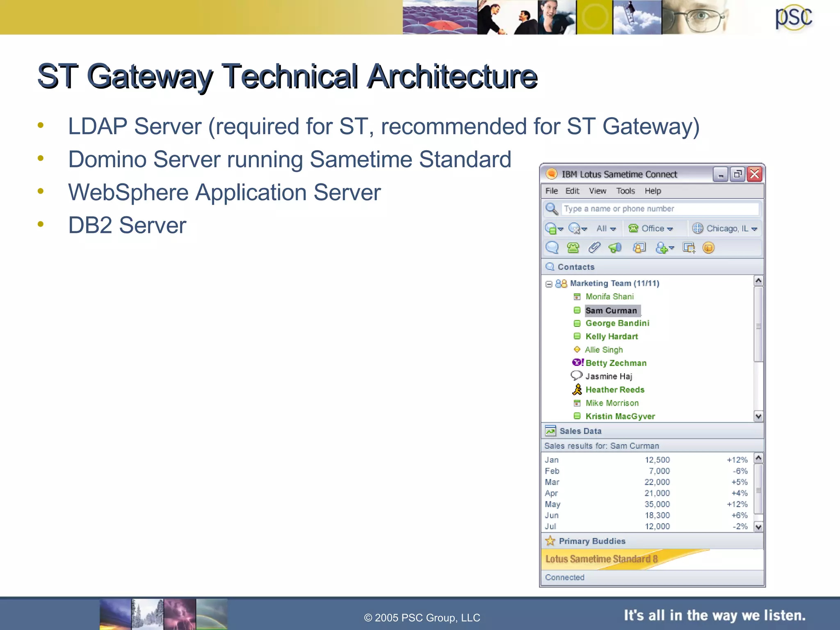Viewport: 840px width, 630px height.
Task: Click the Sametime orange title bar icon
Action: click(552, 174)
